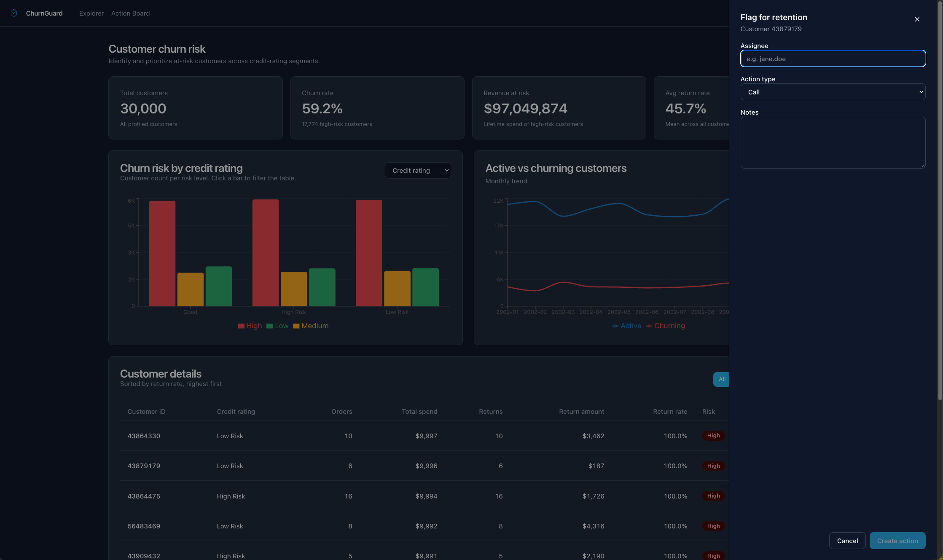
Task: Open the Credit rating chart dropdown
Action: pyautogui.click(x=418, y=170)
